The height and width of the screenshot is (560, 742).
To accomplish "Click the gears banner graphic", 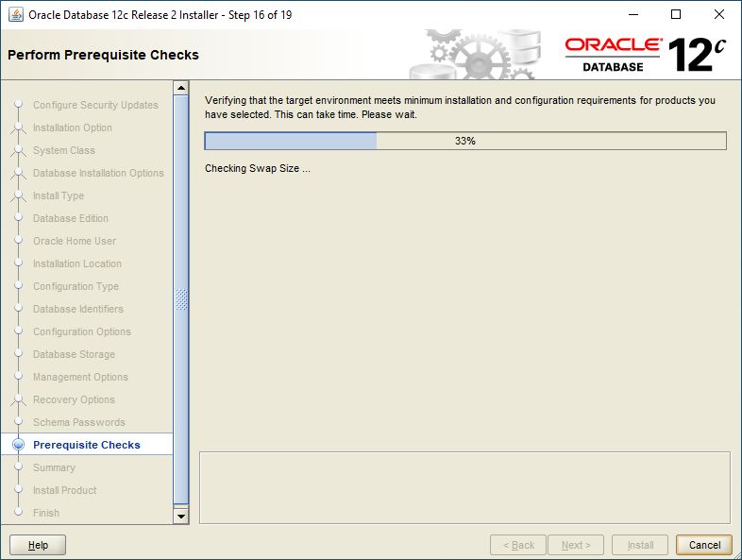I will 476,55.
